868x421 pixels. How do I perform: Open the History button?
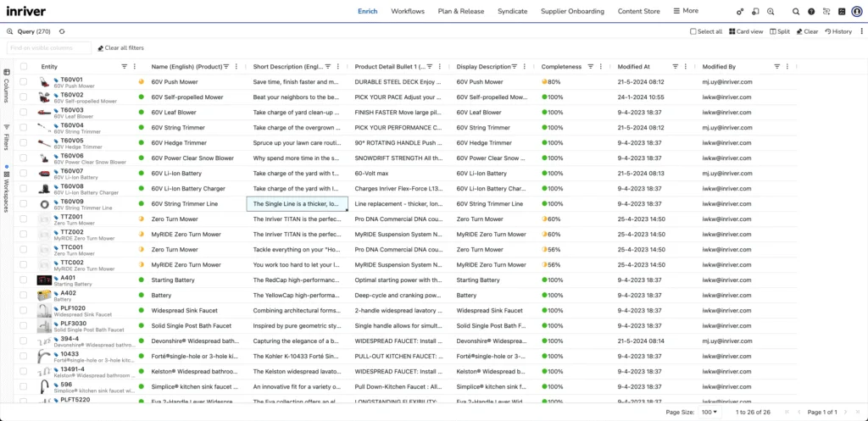click(837, 31)
